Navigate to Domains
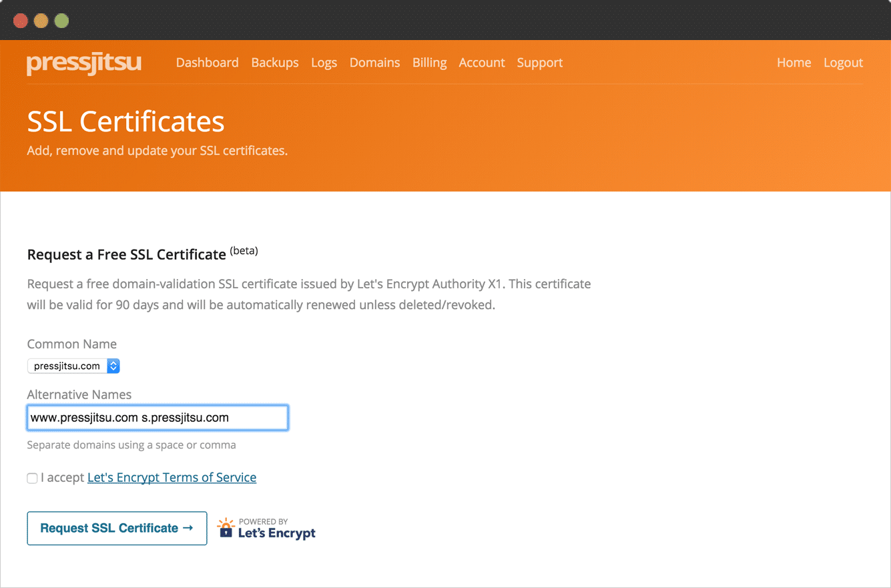The image size is (891, 588). click(x=375, y=62)
